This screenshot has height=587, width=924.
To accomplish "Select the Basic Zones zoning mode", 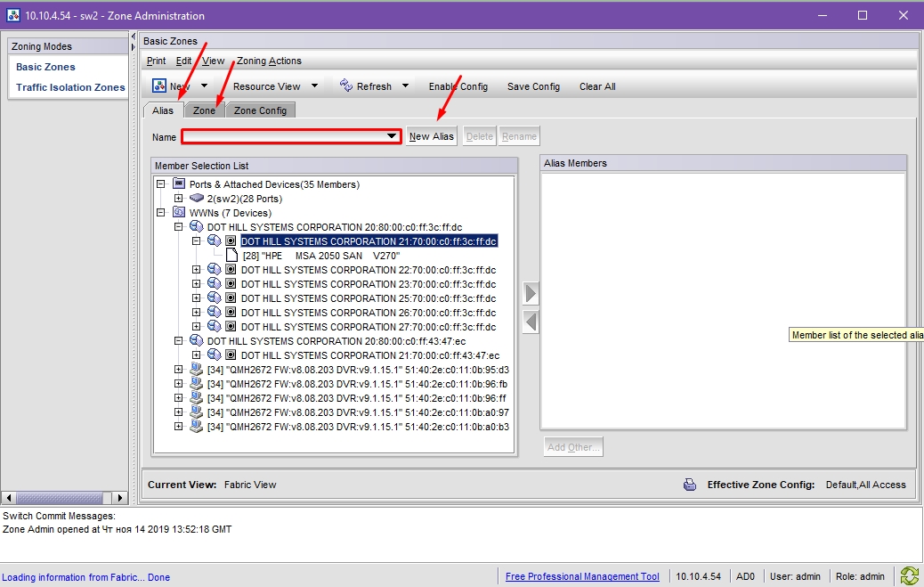I will coord(45,67).
